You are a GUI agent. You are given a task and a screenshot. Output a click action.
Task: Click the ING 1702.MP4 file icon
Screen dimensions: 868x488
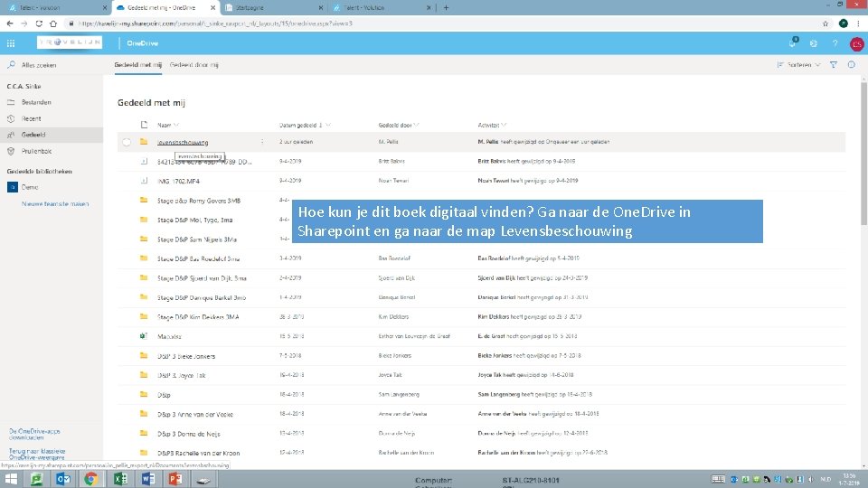click(x=144, y=181)
